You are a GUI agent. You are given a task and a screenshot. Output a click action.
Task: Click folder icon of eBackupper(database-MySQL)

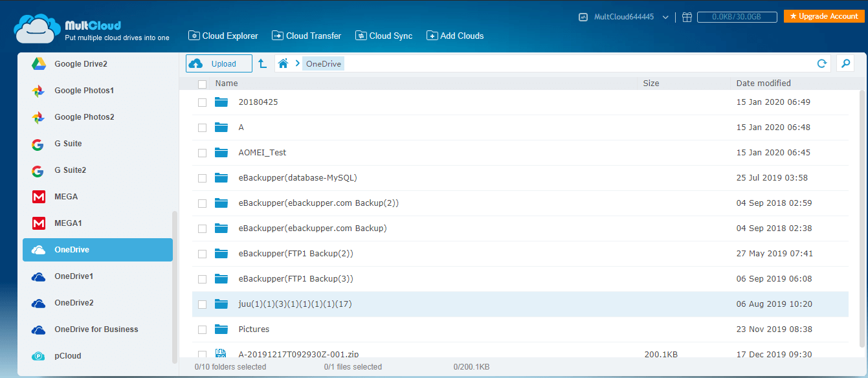coord(222,178)
